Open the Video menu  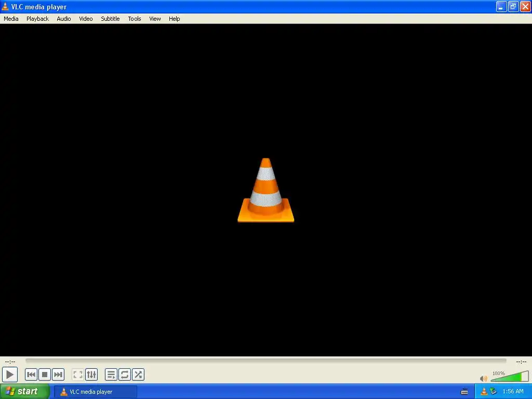[86, 19]
